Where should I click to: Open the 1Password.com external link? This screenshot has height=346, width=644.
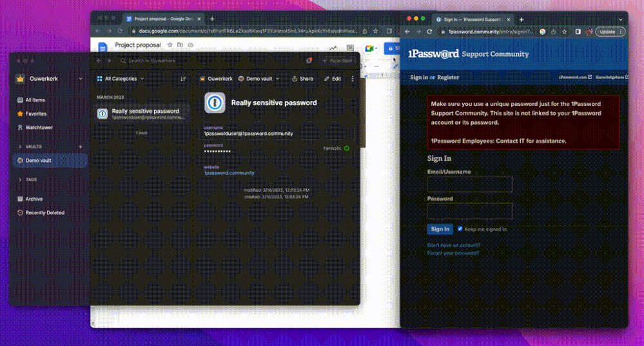(575, 77)
